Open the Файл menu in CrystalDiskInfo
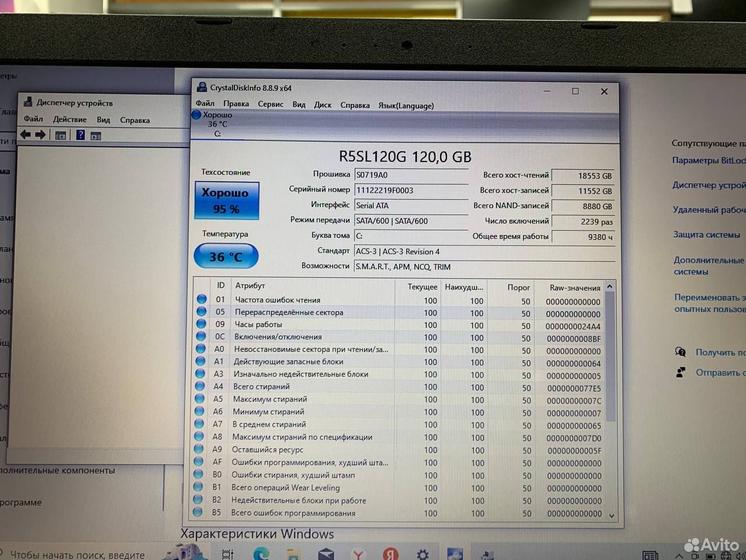 tap(205, 103)
